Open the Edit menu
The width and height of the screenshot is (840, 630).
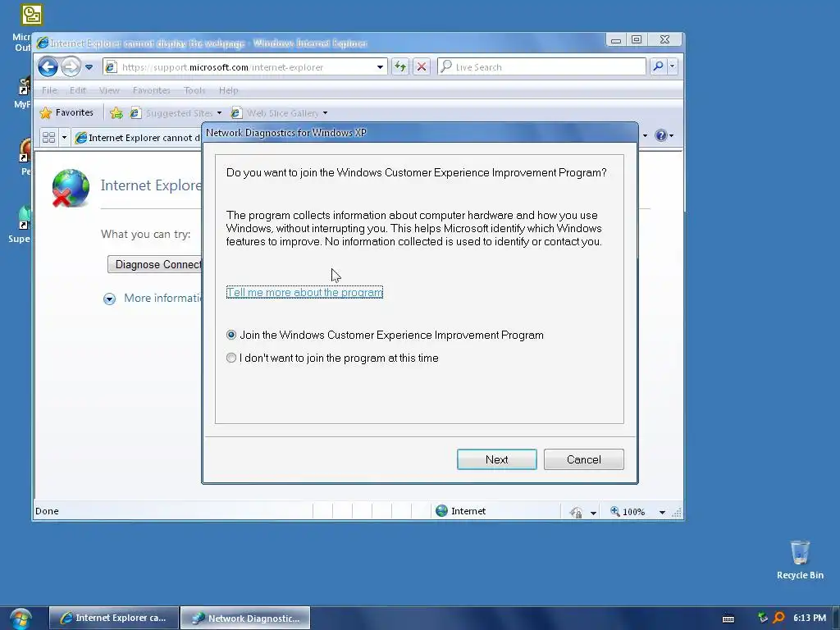[78, 90]
